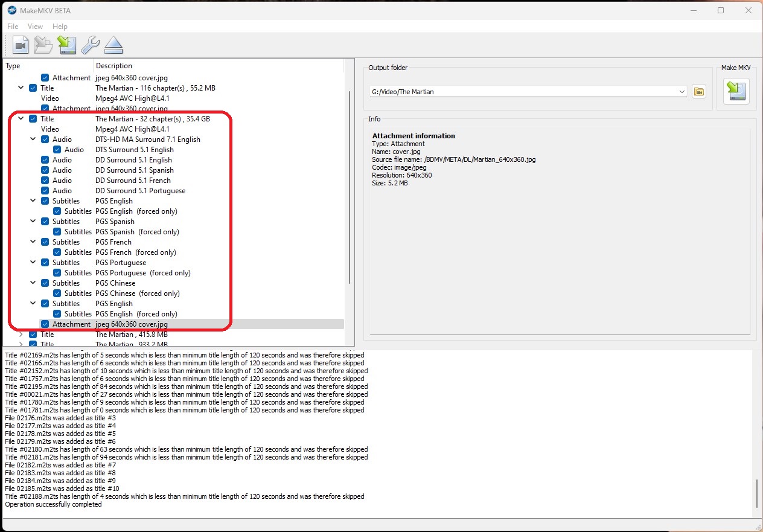Click the open video file camera icon
This screenshot has height=532, width=763.
click(21, 45)
